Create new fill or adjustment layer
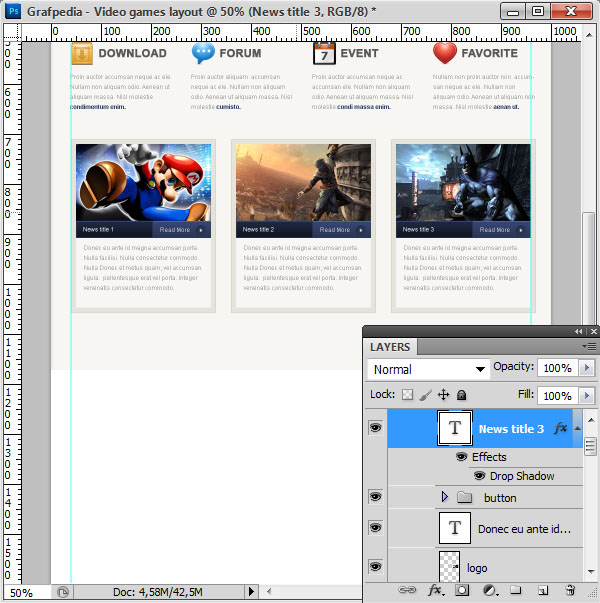Viewport: 600px width, 603px height. [489, 590]
